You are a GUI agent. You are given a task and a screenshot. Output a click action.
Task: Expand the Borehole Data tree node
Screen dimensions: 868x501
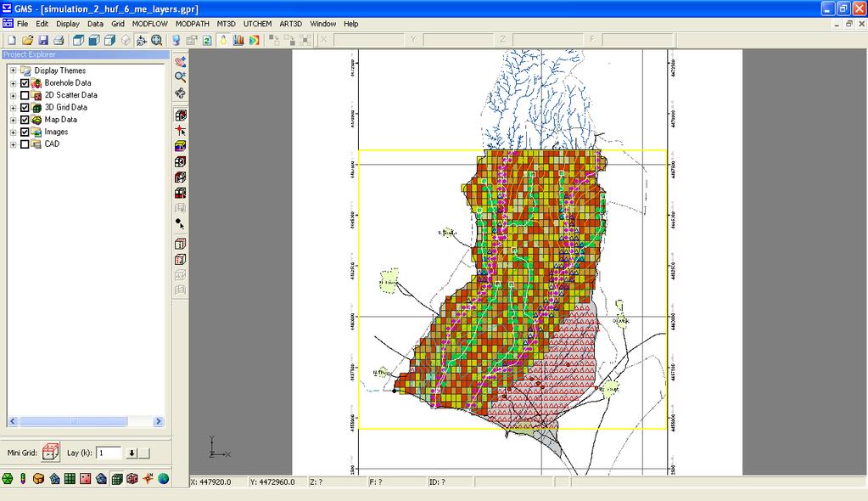[13, 83]
